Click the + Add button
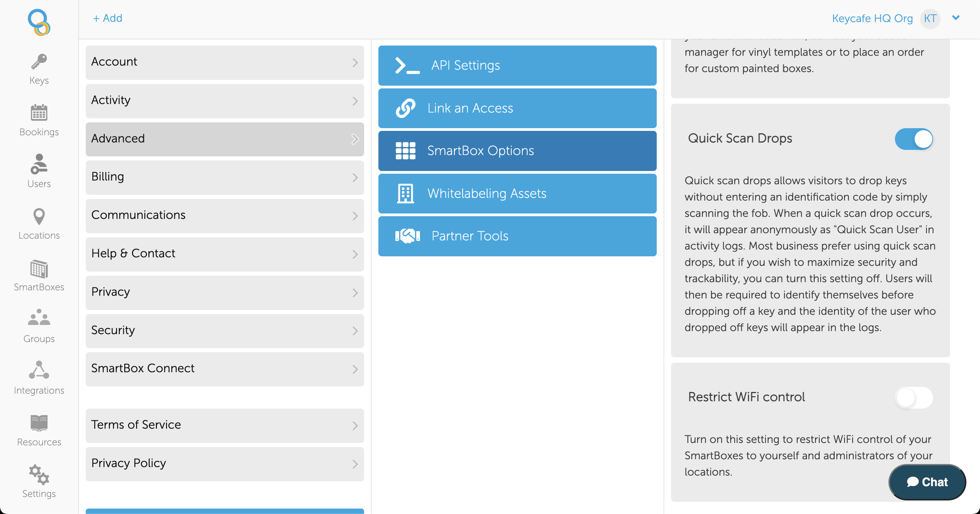 (x=107, y=18)
